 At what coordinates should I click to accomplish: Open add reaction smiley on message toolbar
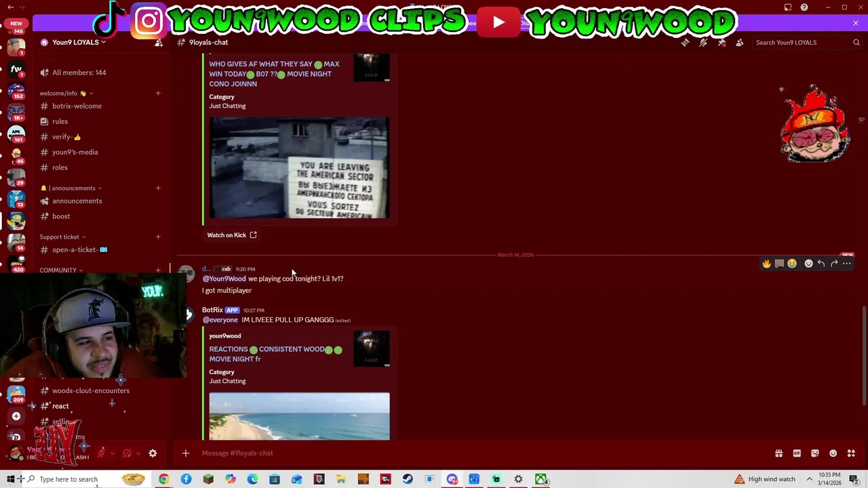click(x=808, y=264)
